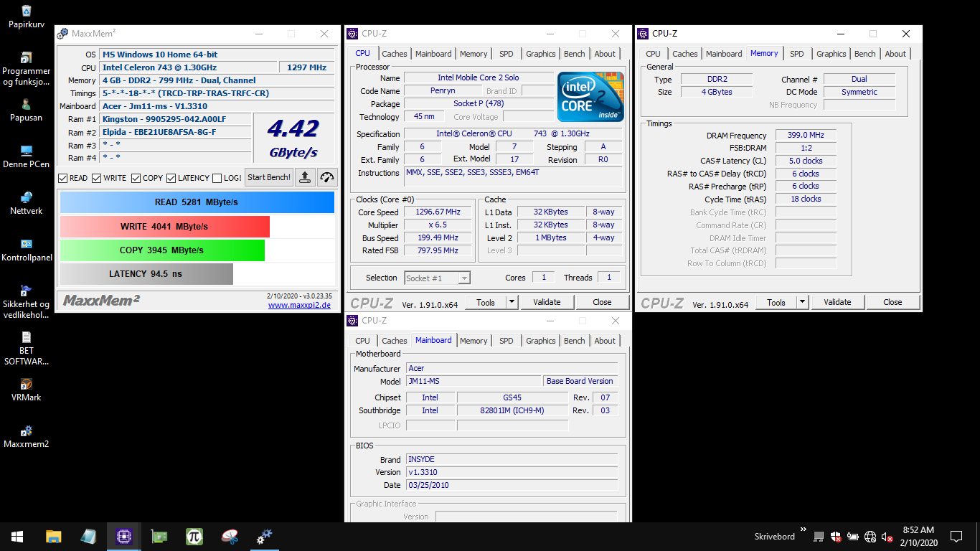Click the DRAM Frequency 399.0 MHz field
This screenshot has width=980, height=551.
tap(806, 136)
